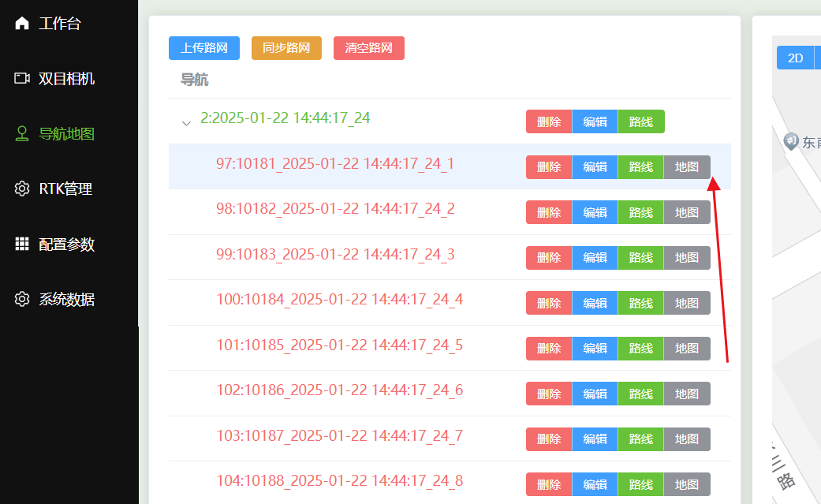Delete route 98:10182 using 删除

[x=549, y=212]
